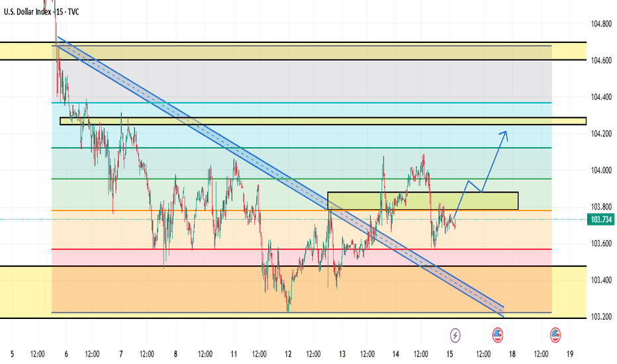Click date label 14 on time axis
This screenshot has width=617, height=364.
(395, 354)
